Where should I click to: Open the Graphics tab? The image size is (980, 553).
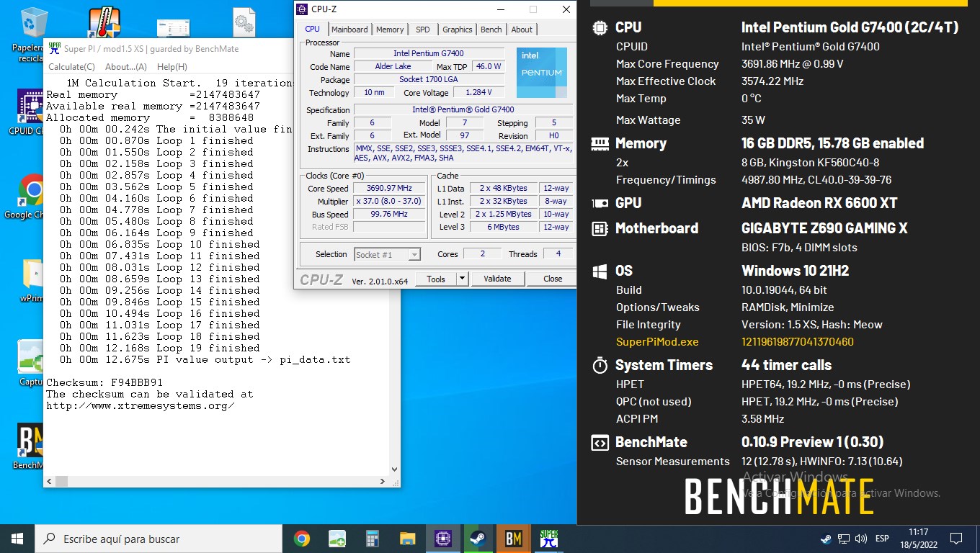pyautogui.click(x=458, y=30)
